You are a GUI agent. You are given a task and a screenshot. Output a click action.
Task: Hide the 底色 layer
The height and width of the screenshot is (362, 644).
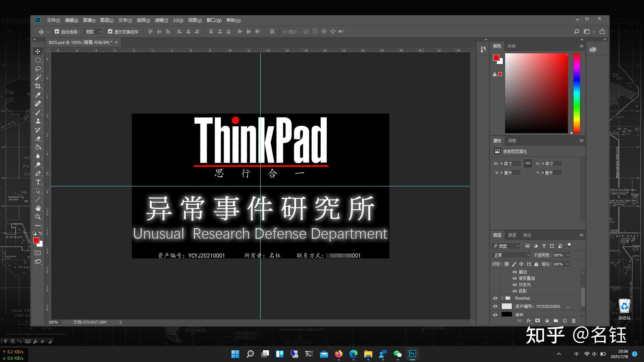pos(495,314)
